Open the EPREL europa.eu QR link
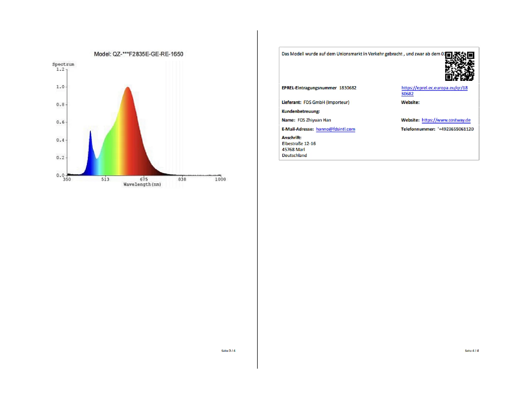Image resolution: width=532 pixels, height=399 pixels. [434, 88]
